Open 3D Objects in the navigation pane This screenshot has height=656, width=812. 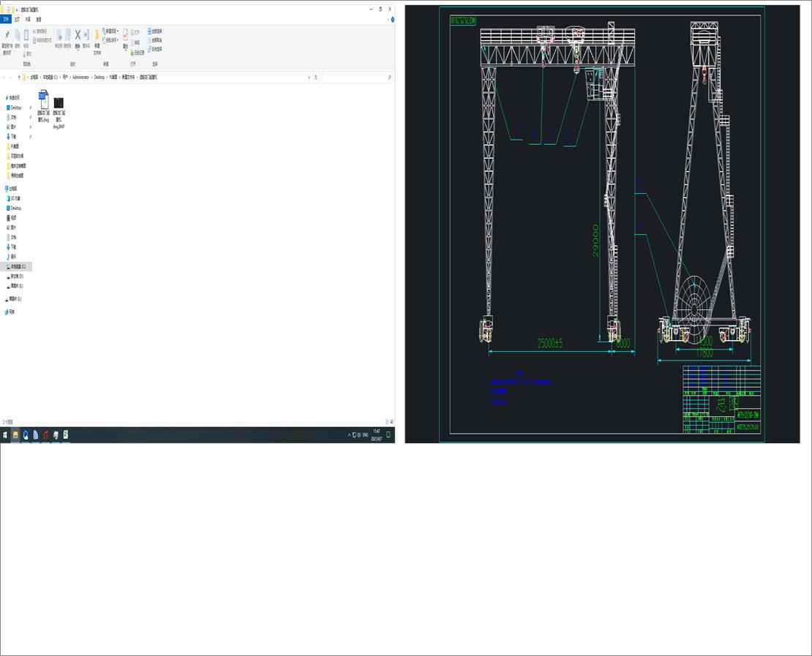tap(13, 198)
